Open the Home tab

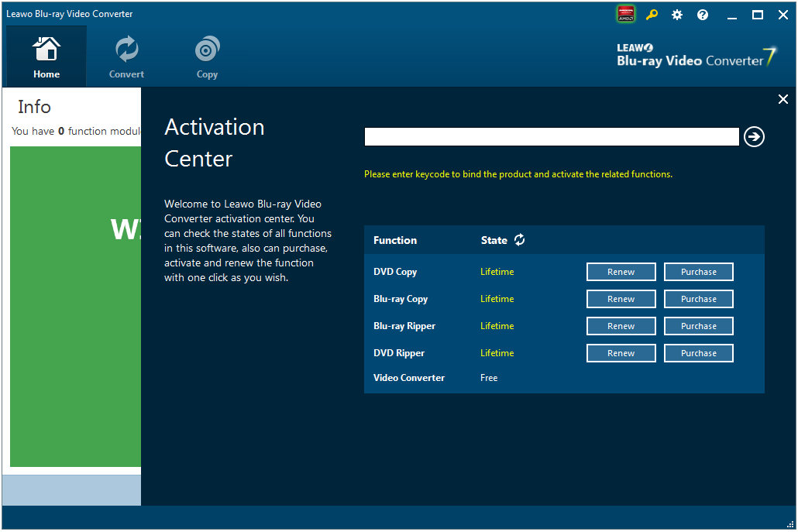(x=46, y=57)
